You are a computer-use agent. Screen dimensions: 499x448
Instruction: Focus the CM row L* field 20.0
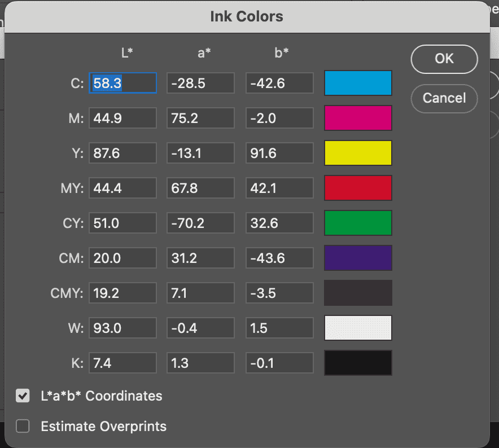tap(123, 258)
